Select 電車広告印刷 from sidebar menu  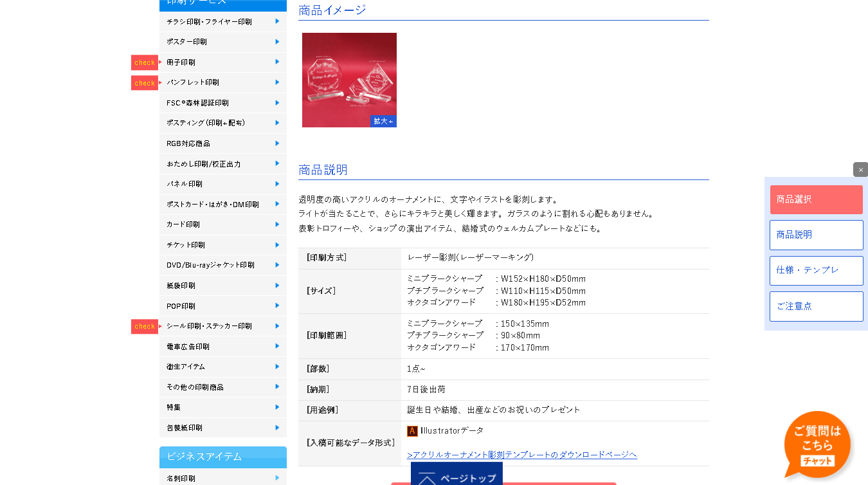coord(188,347)
